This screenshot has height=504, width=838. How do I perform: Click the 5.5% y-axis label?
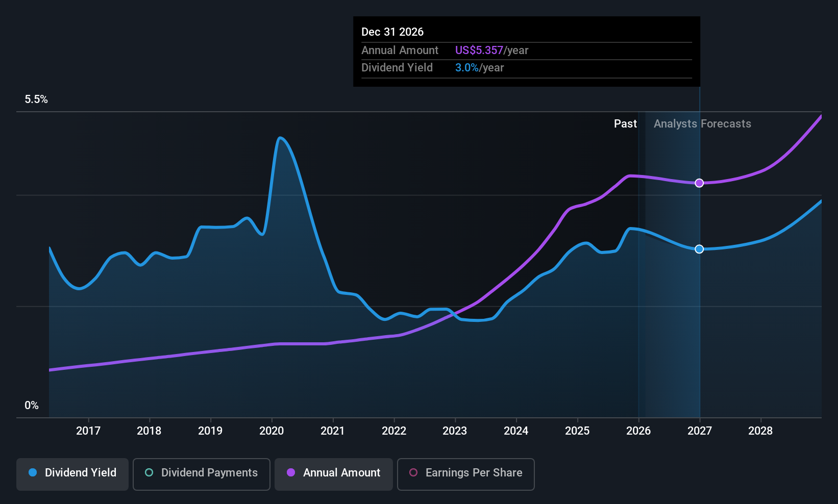click(36, 99)
